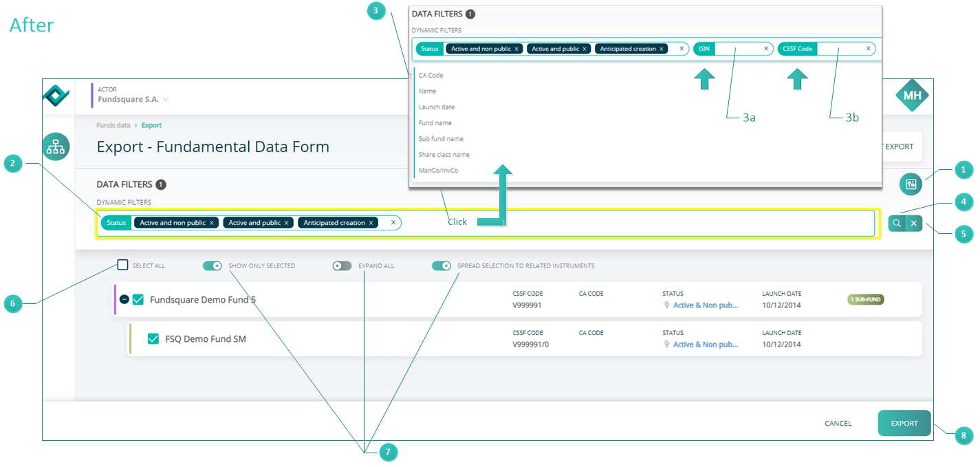Image resolution: width=980 pixels, height=467 pixels.
Task: Clear the entire Status filter group
Action: 393,222
